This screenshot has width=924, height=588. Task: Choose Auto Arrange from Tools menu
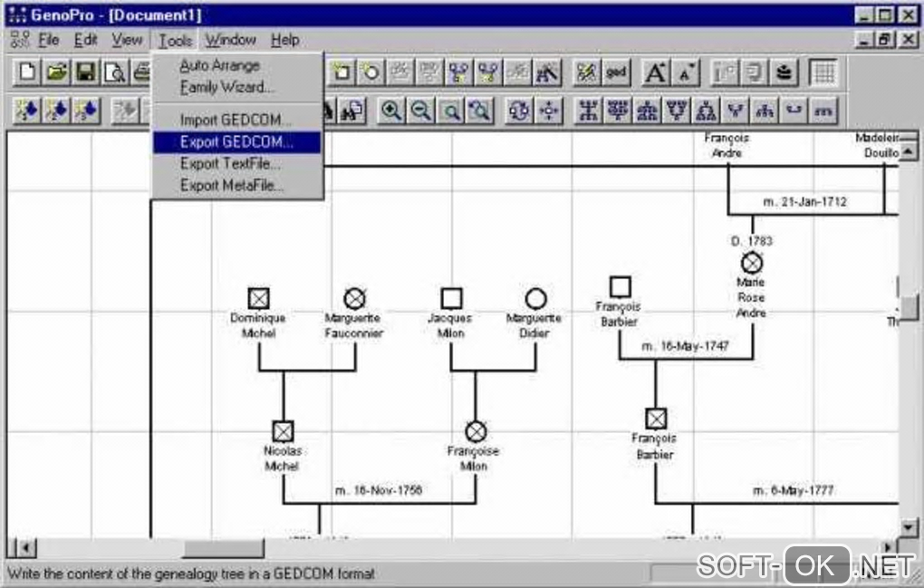tap(237, 65)
